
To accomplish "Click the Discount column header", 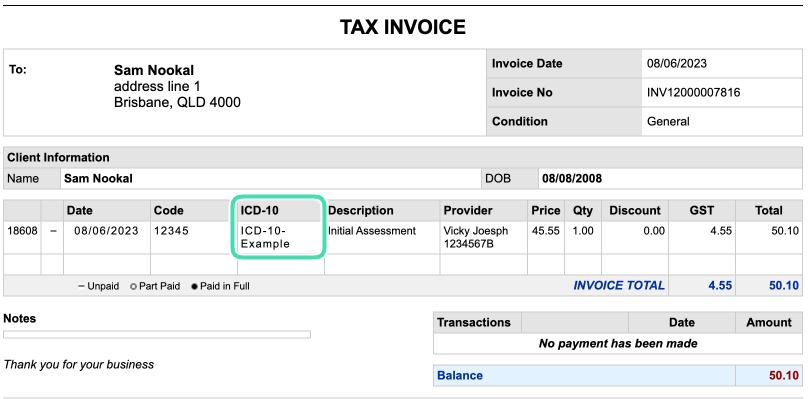I will 635,210.
